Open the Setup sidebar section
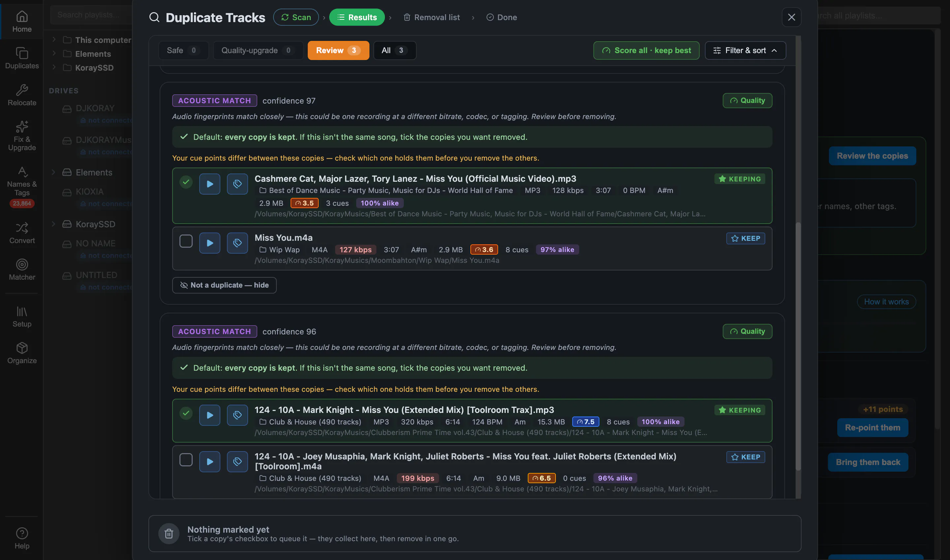The image size is (950, 560). coord(21,316)
